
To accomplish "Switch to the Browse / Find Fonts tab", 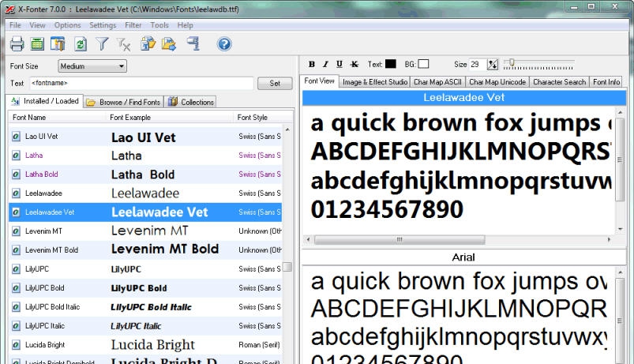I will coord(123,102).
